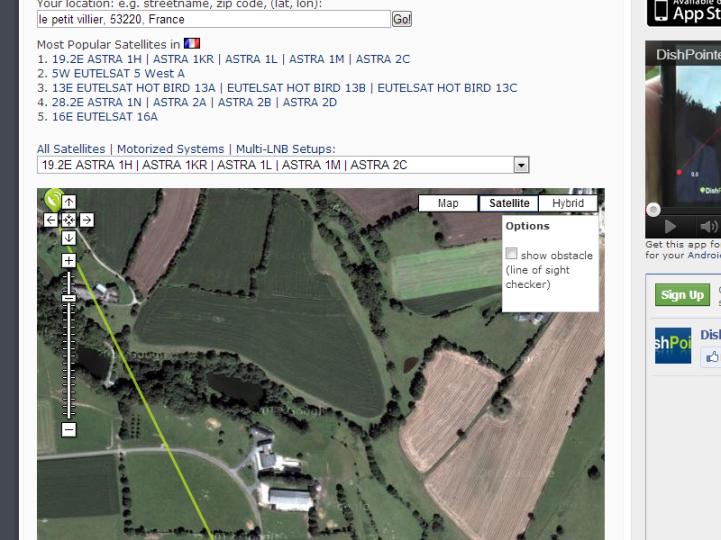721x540 pixels.
Task: Click the center map reset icon
Action: click(69, 220)
